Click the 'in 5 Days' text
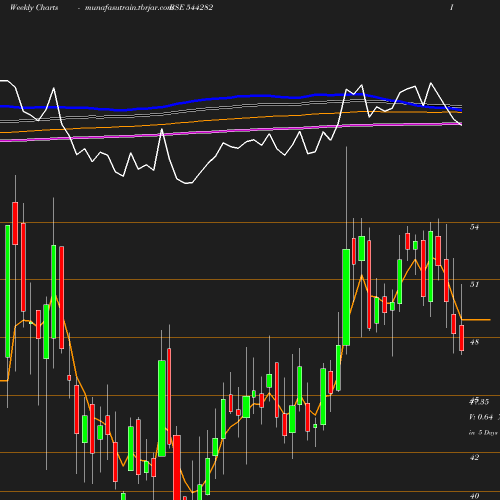Image resolution: width=500 pixels, height=500 pixels. (x=483, y=433)
